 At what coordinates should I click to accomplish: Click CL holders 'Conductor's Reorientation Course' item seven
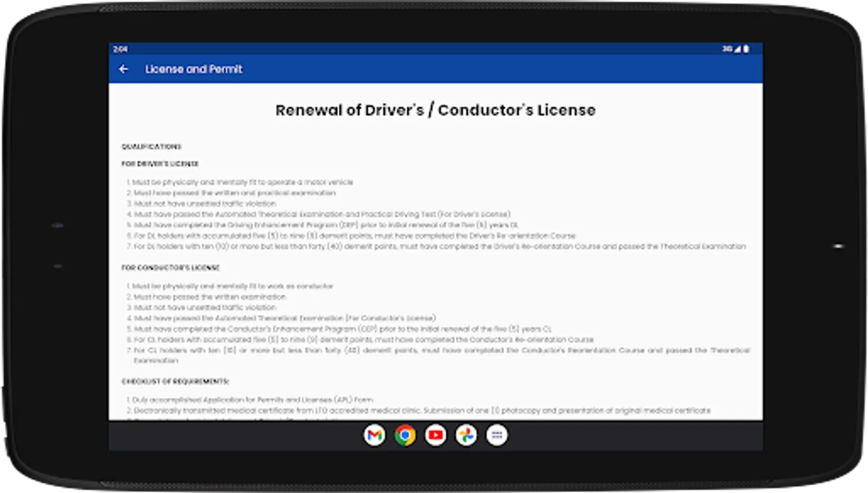coord(438,355)
